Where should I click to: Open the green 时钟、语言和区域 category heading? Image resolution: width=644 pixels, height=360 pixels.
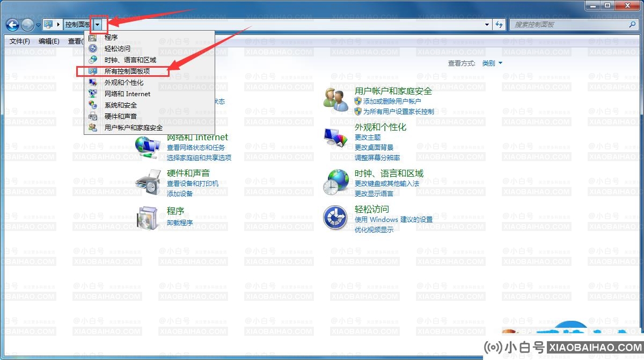pos(389,173)
